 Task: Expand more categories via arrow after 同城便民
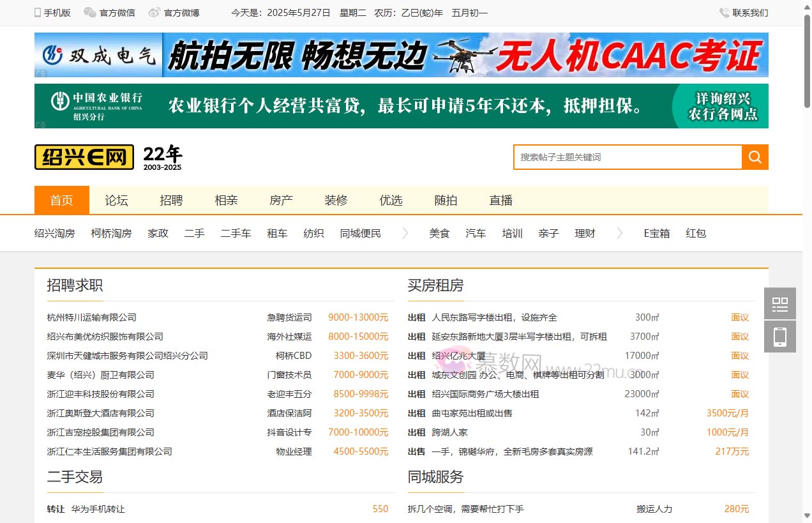pos(405,233)
